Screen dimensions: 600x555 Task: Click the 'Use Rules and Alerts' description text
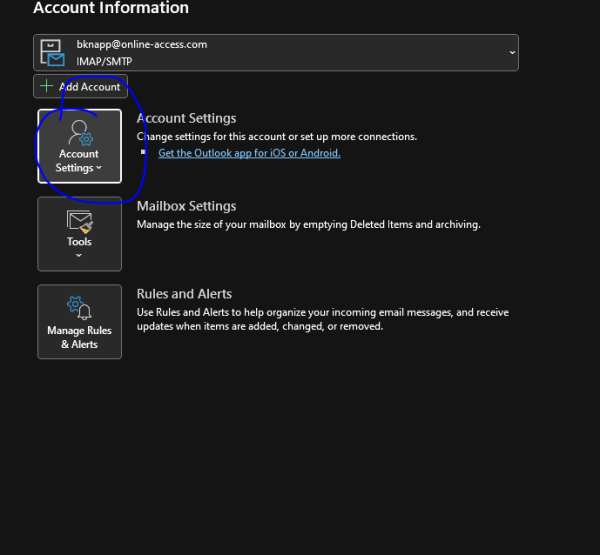click(x=322, y=319)
